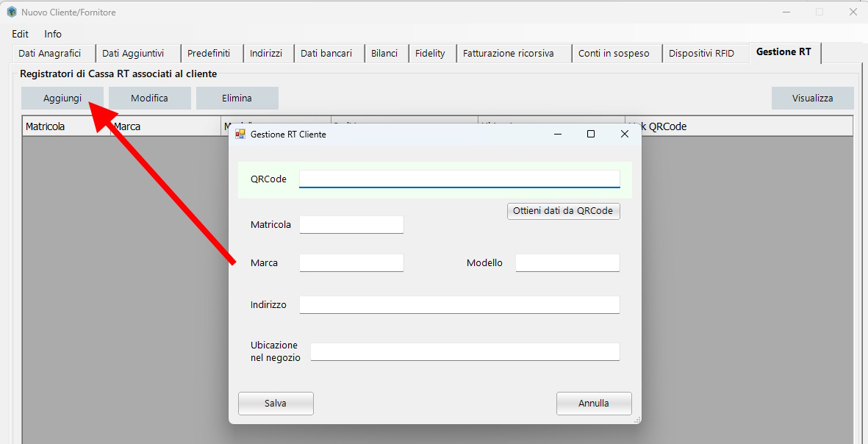Click into the Marca field
868x444 pixels.
tap(351, 263)
